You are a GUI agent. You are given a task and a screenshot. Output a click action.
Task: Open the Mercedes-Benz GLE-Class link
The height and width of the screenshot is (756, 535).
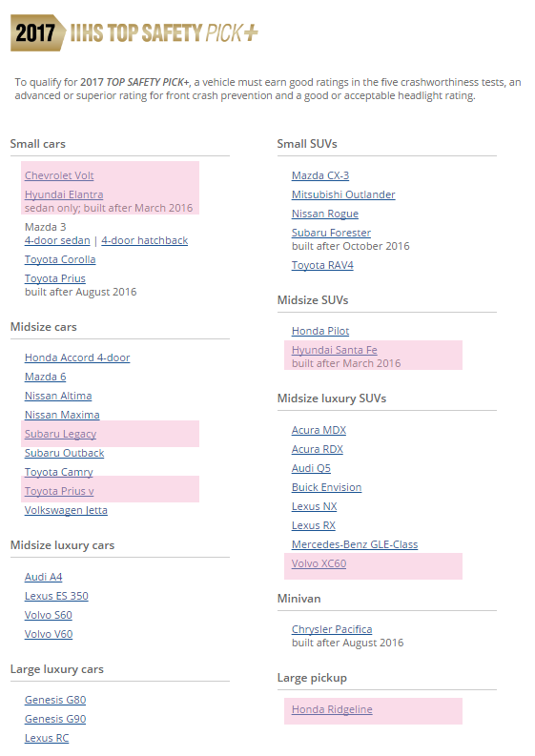tap(355, 544)
